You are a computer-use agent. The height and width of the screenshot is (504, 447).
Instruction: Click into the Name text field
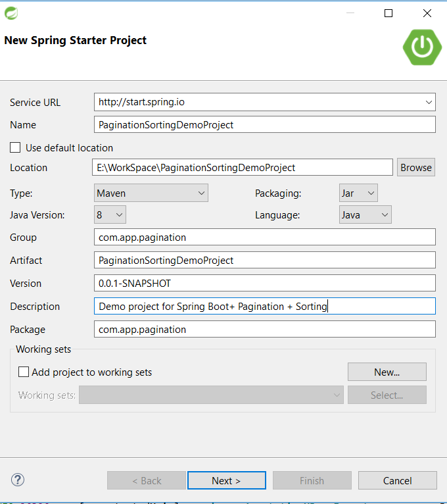point(265,124)
